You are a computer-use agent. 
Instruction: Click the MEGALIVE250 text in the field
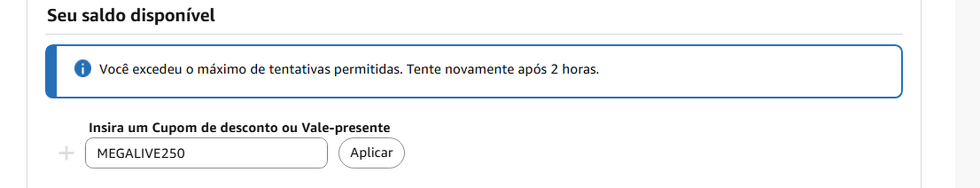pos(141,153)
